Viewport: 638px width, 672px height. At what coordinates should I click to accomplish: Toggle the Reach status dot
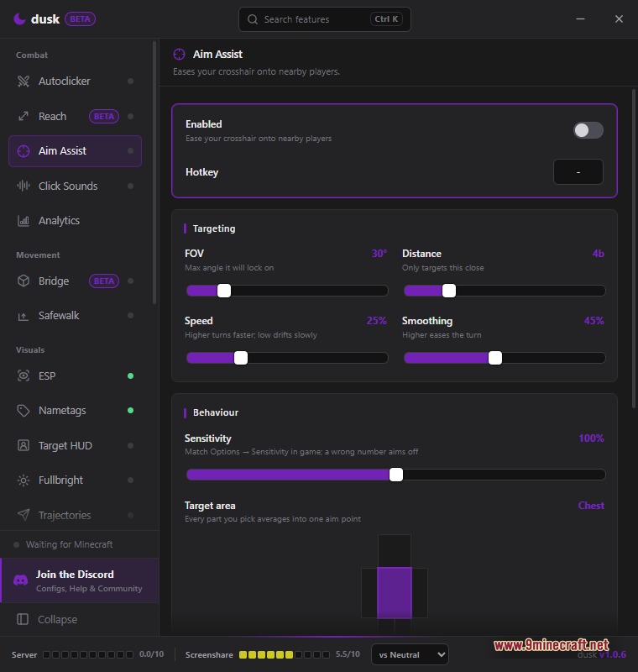[x=131, y=116]
